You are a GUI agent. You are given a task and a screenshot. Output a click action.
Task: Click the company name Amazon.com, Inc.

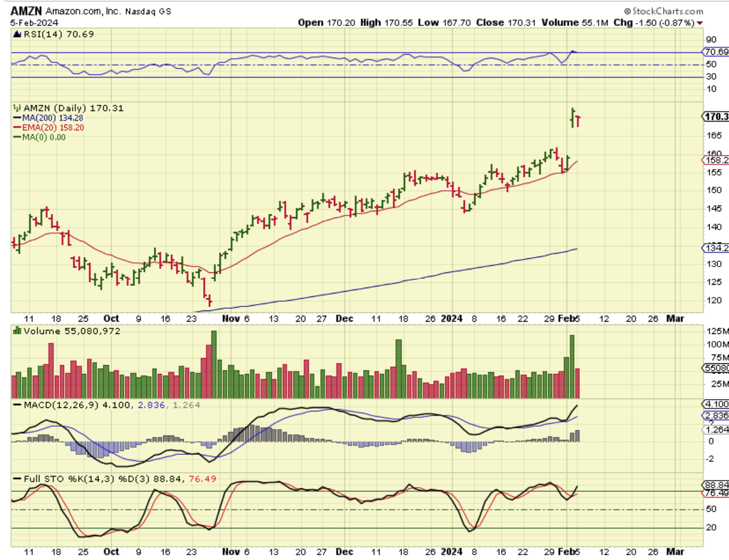(x=83, y=12)
